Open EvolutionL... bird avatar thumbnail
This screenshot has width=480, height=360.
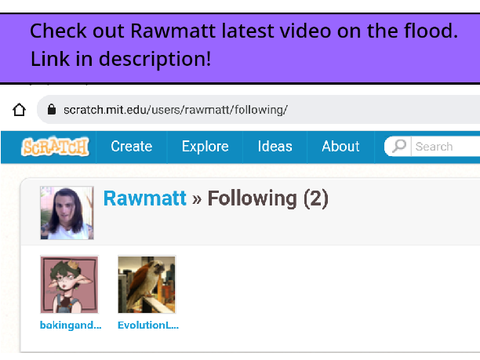pyautogui.click(x=147, y=284)
